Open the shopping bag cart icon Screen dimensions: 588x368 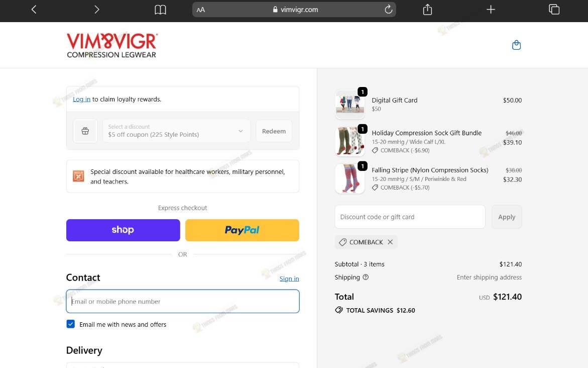[x=516, y=45]
